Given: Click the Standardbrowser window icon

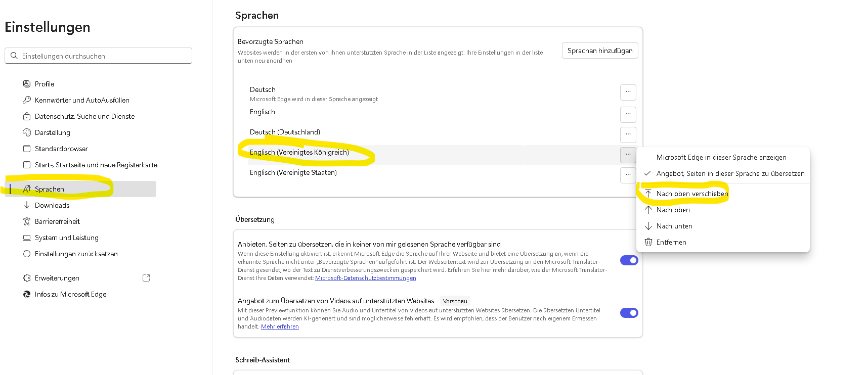Looking at the screenshot, I should pyautogui.click(x=27, y=149).
